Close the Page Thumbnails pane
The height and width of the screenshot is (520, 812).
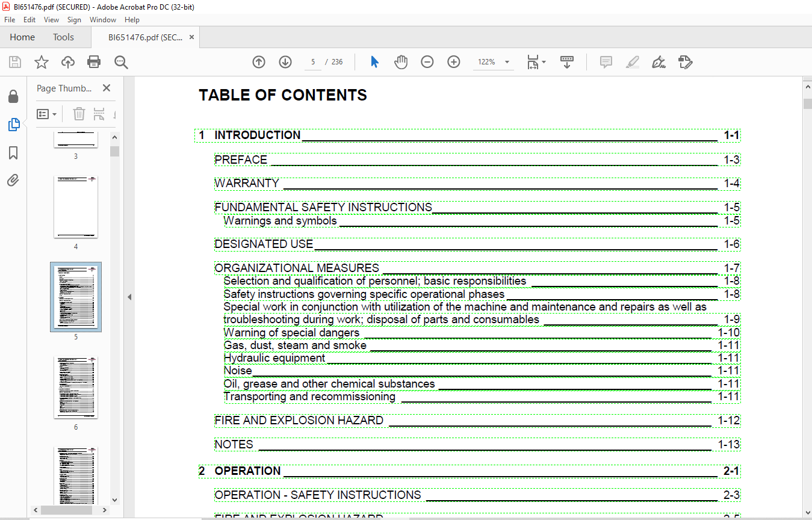pyautogui.click(x=107, y=88)
